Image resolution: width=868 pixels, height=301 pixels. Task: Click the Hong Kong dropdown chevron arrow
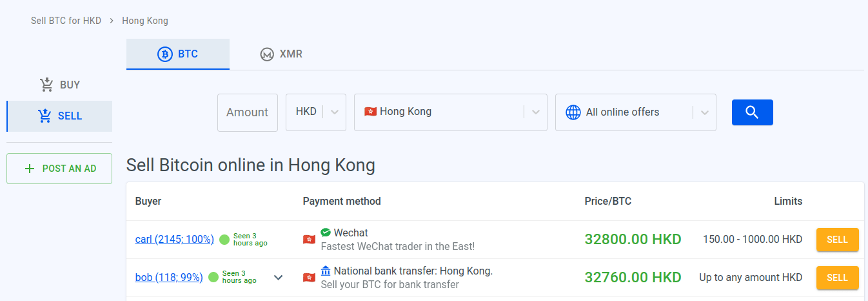click(536, 112)
